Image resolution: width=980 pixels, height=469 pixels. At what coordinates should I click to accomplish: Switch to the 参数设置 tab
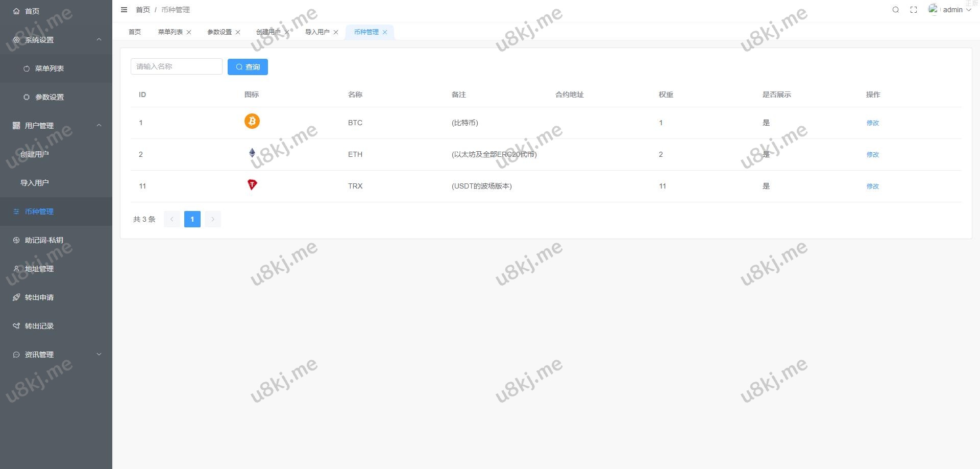(x=219, y=32)
